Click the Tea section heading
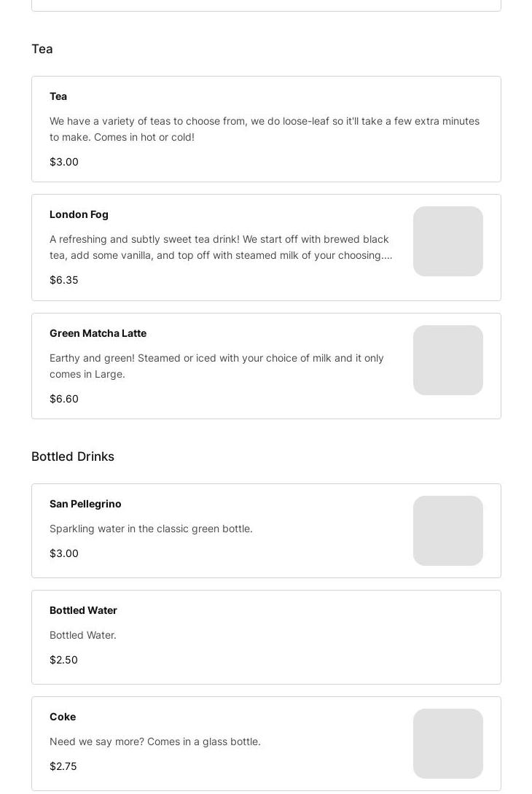The image size is (532, 794). pyautogui.click(x=42, y=49)
